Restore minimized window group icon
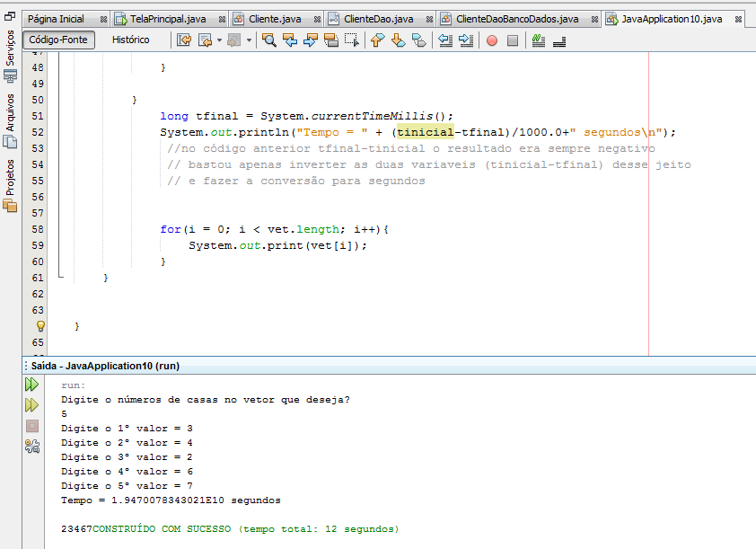756x549 pixels. tap(10, 16)
